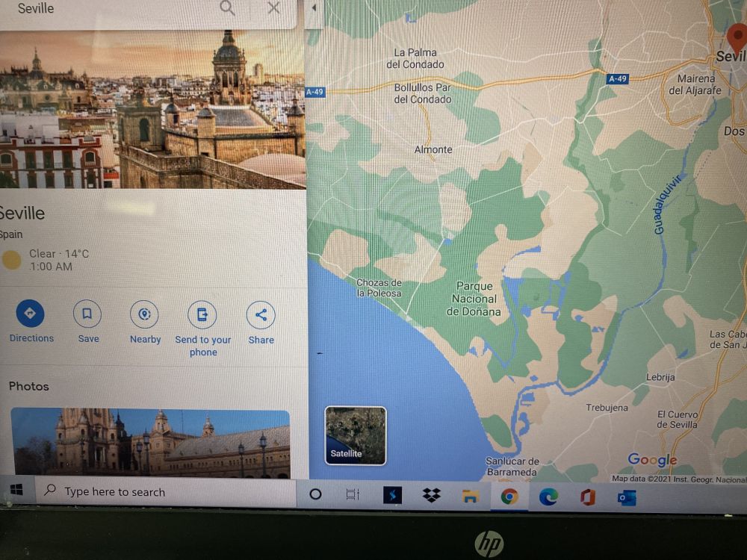
Task: Click the Google logo on map
Action: point(652,459)
